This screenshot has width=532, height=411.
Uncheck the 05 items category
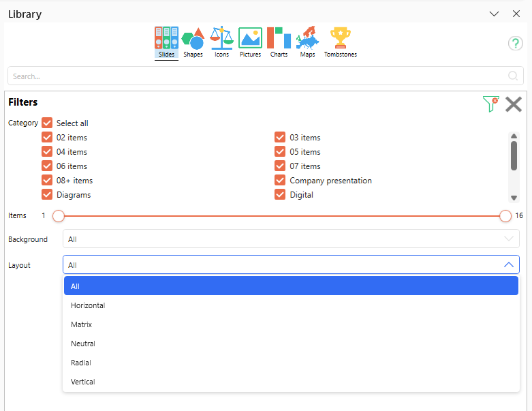[x=280, y=151]
